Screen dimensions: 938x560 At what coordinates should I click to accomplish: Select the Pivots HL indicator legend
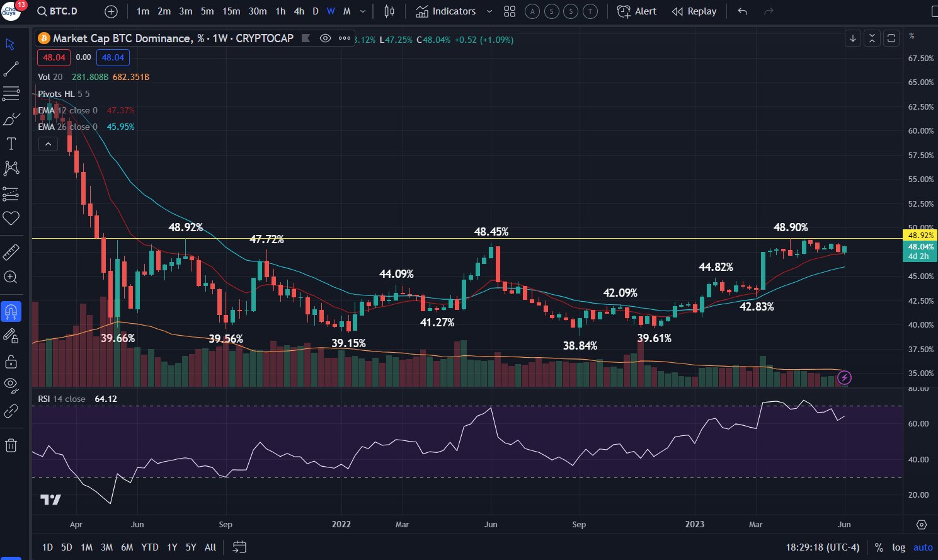(64, 94)
